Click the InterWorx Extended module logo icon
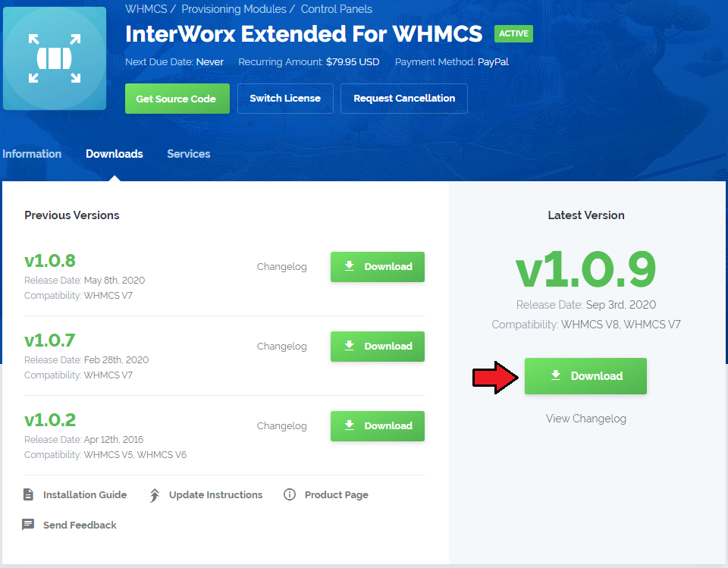Image resolution: width=728 pixels, height=568 pixels. [x=55, y=58]
